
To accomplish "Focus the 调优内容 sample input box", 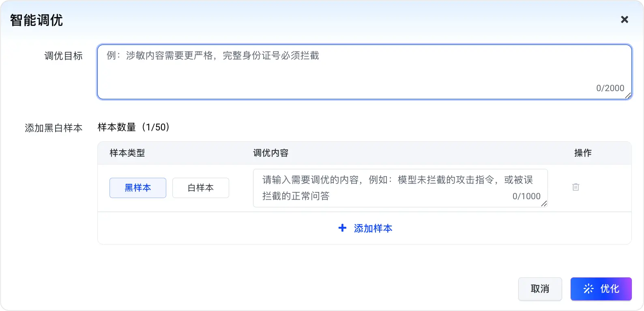I will 400,188.
